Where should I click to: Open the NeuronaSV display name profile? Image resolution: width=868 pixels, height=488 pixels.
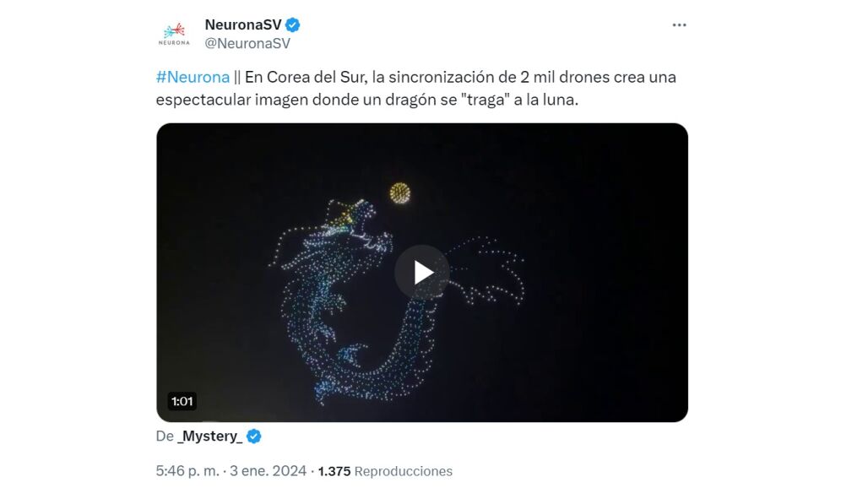tap(243, 24)
